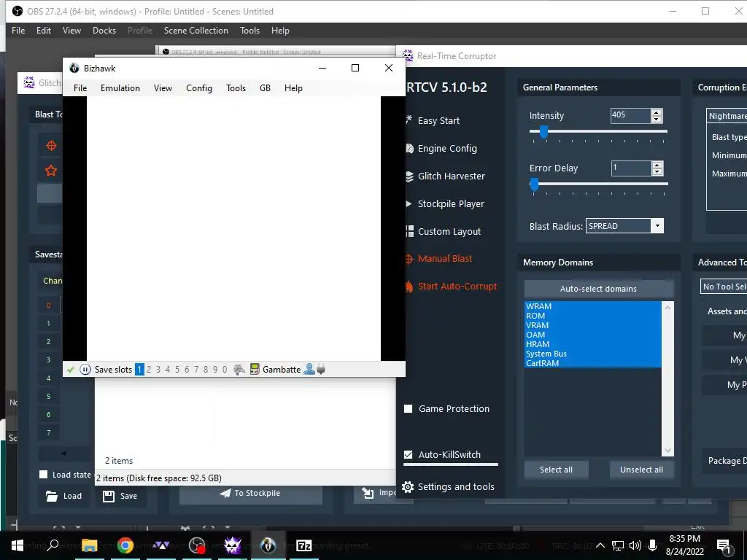The height and width of the screenshot is (560, 747).
Task: Click Start Auto-Corrupt
Action: [457, 286]
